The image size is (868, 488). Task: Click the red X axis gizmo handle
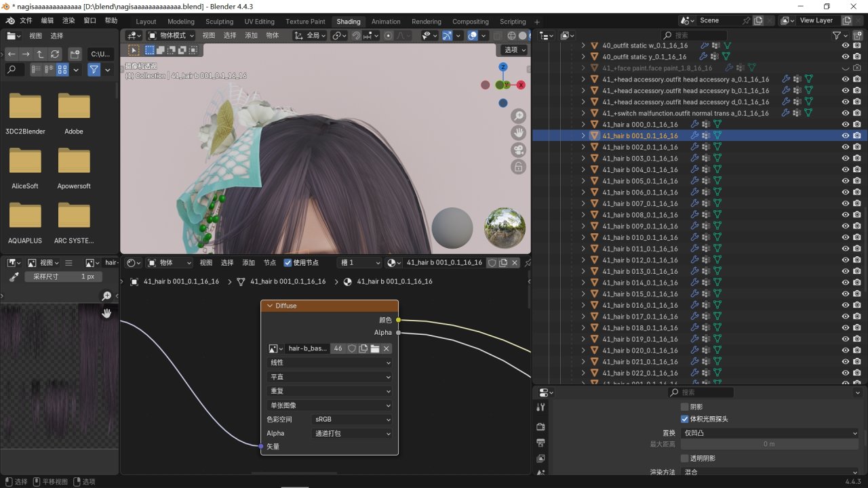point(521,85)
